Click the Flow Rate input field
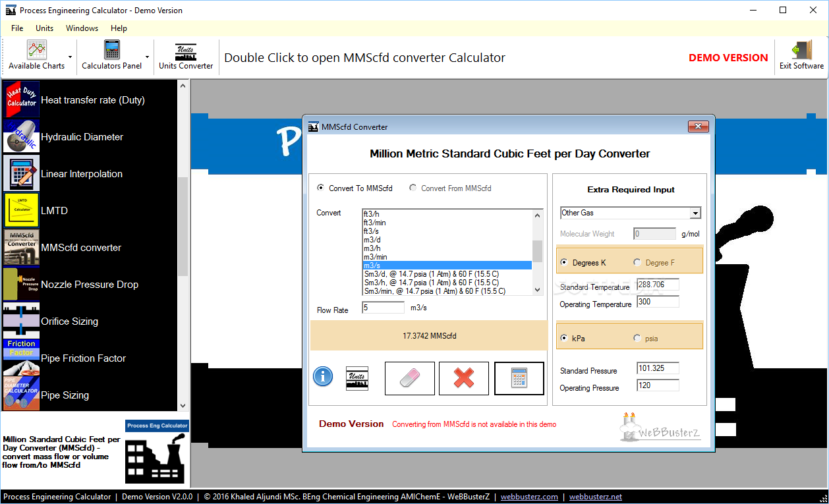Image resolution: width=829 pixels, height=504 pixels. pos(384,308)
